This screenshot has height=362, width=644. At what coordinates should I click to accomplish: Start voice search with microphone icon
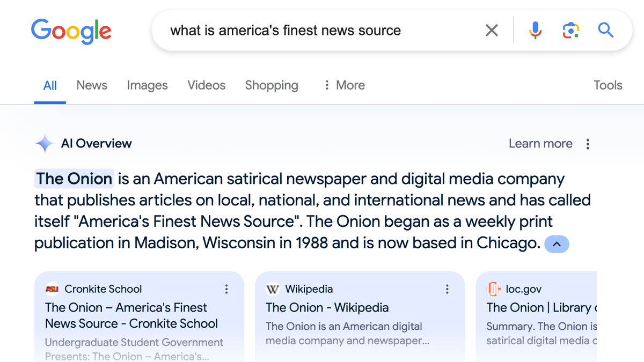pyautogui.click(x=535, y=31)
